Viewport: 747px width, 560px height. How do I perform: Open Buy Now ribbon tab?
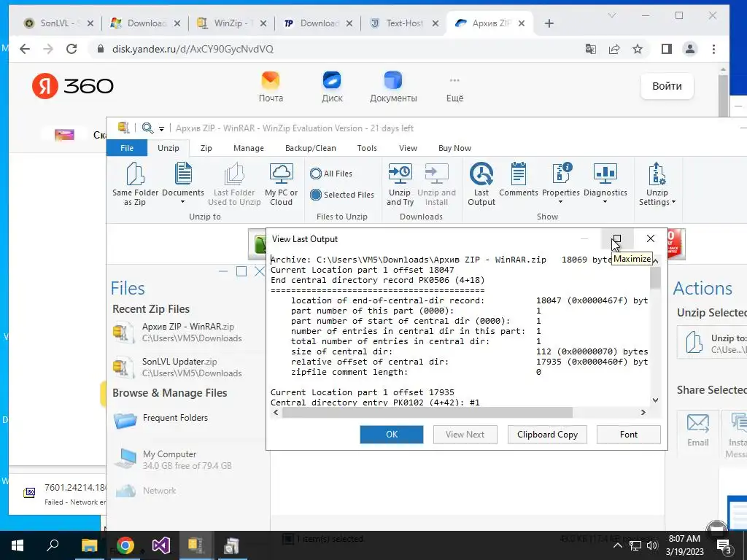(454, 148)
